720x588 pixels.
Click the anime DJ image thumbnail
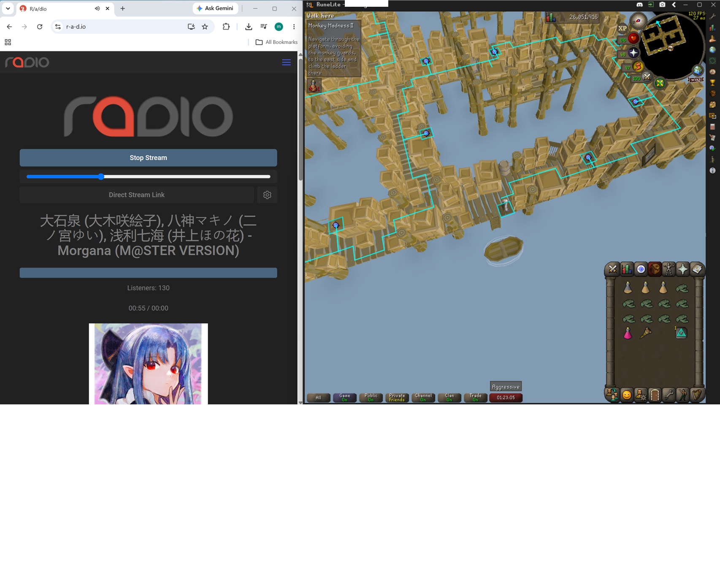[x=148, y=364]
